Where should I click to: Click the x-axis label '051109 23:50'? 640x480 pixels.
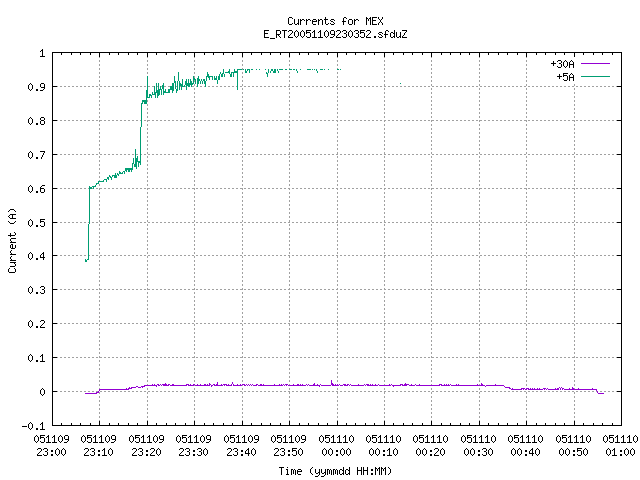(x=289, y=446)
